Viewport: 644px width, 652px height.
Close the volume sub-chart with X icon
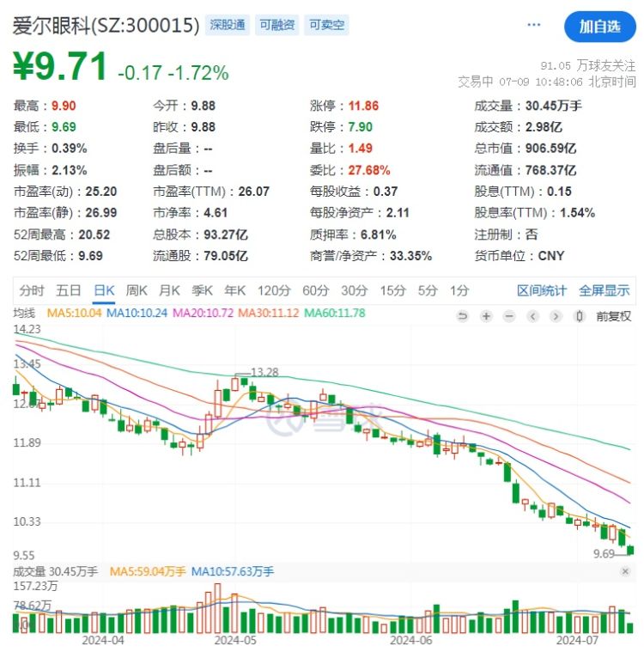click(625, 571)
